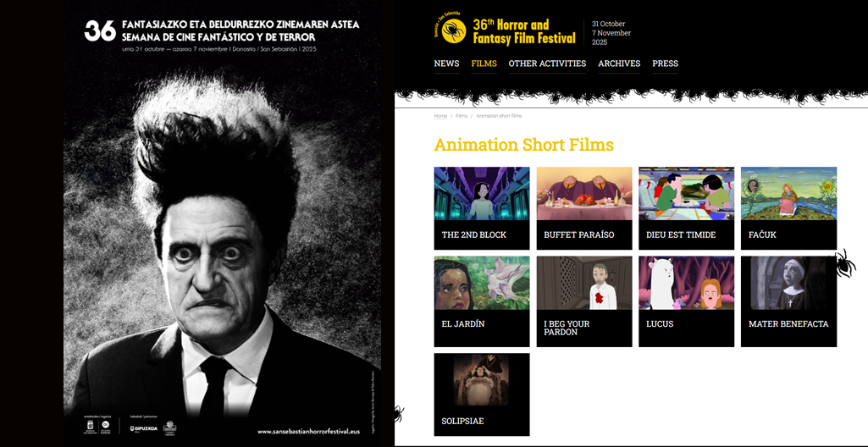868x447 pixels.
Task: Open the Press page
Action: [x=665, y=63]
